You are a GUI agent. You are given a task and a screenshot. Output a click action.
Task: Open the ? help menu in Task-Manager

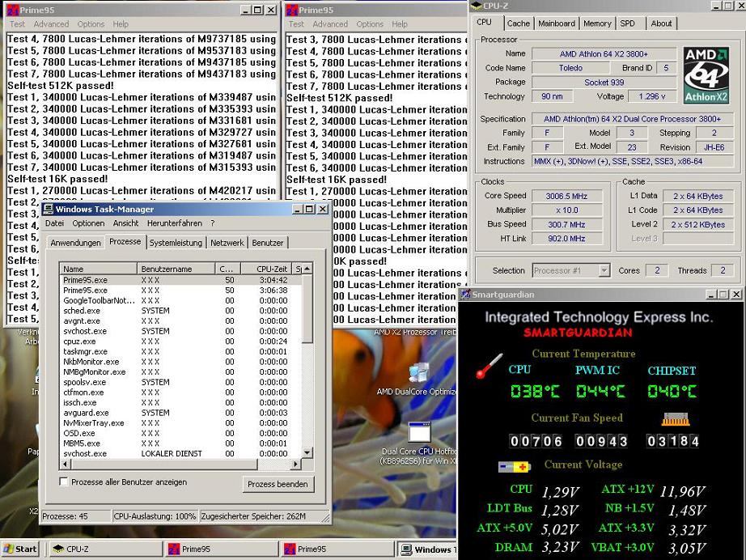point(213,223)
